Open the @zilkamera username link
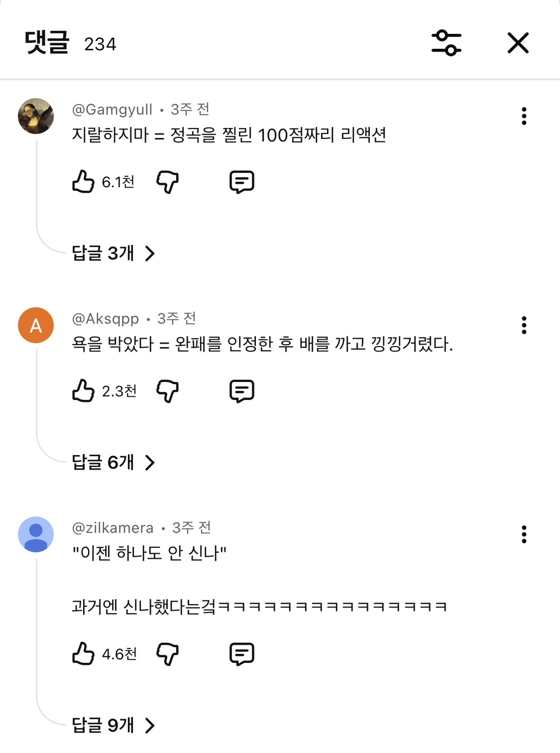Screen dimensions: 560x753 click(113, 528)
